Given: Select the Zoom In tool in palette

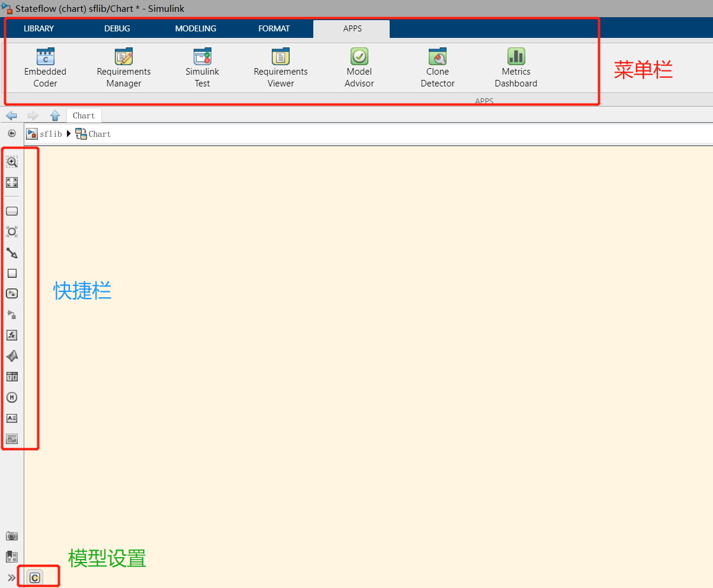Looking at the screenshot, I should [12, 162].
